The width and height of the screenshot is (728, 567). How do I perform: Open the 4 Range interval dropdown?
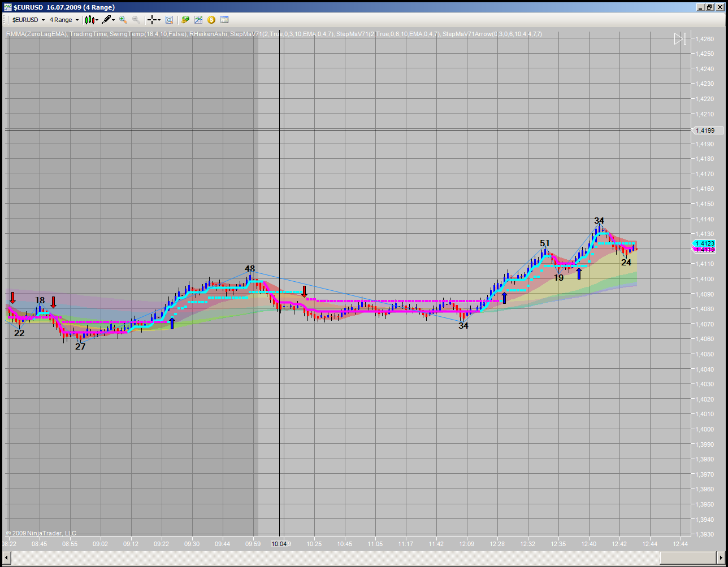coord(64,20)
